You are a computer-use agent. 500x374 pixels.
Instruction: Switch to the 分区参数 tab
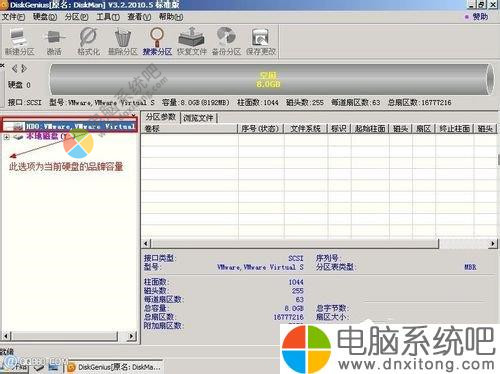point(161,117)
